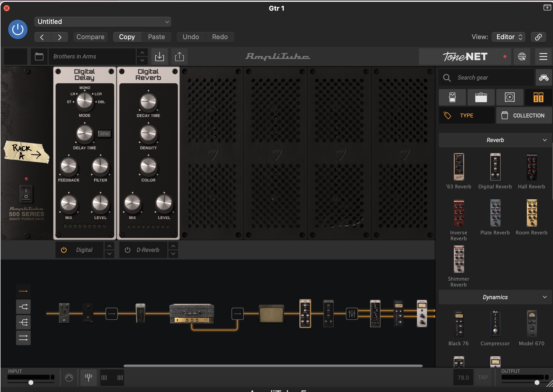The width and height of the screenshot is (553, 392).
Task: Collapse the Reverb category
Action: [x=495, y=140]
